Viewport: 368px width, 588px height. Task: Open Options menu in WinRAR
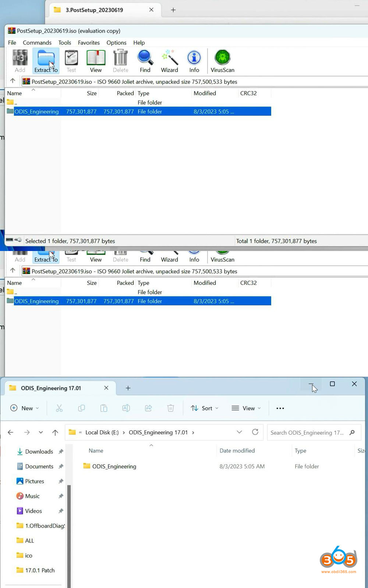click(x=116, y=43)
